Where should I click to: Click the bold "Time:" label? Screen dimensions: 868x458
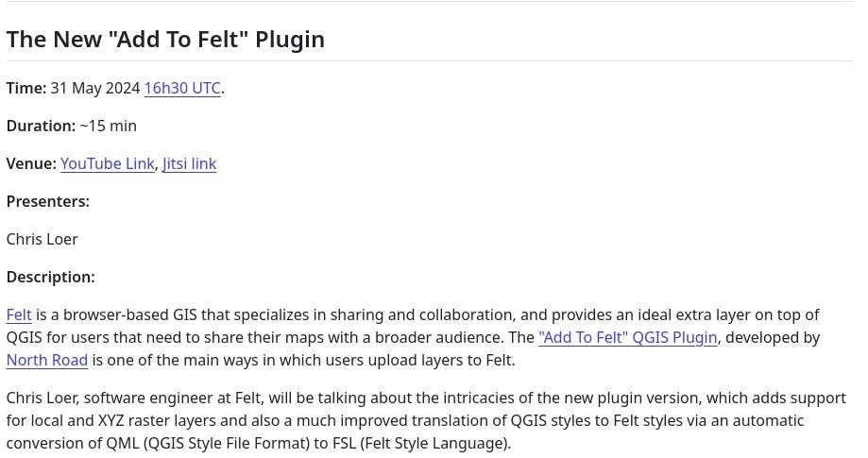coord(26,88)
